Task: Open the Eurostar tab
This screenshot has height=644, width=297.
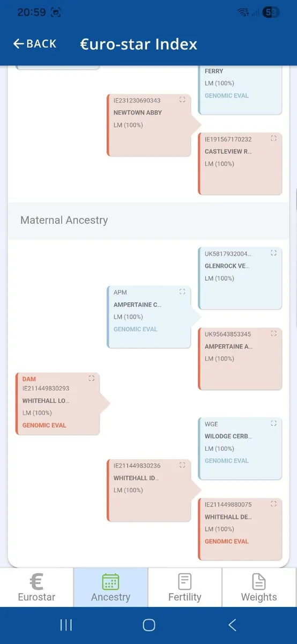Action: (36, 588)
